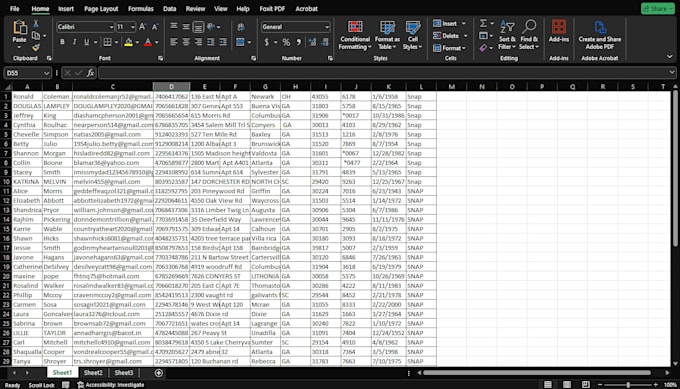This screenshot has width=680, height=389.
Task: Click the Align Right icon
Action: coord(198,42)
